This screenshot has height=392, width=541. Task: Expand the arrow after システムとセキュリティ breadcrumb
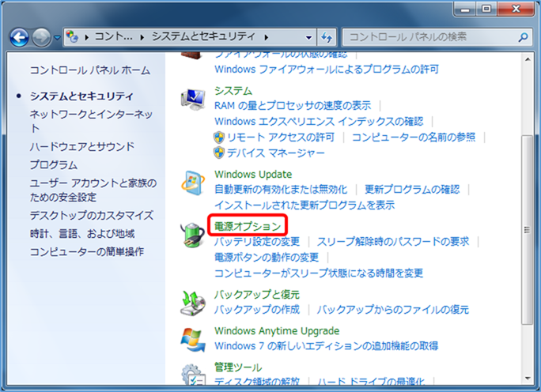pyautogui.click(x=266, y=37)
